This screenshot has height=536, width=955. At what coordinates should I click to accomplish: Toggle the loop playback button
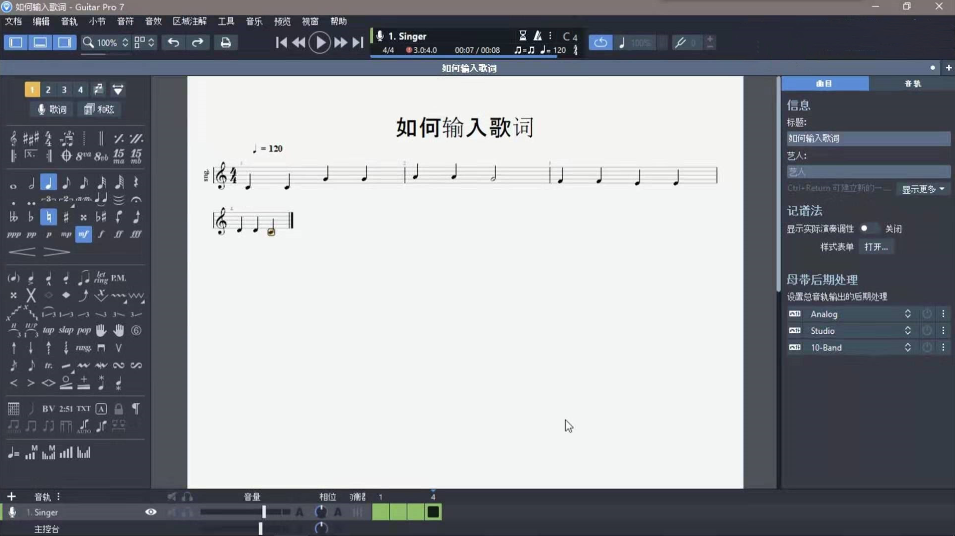click(x=600, y=43)
